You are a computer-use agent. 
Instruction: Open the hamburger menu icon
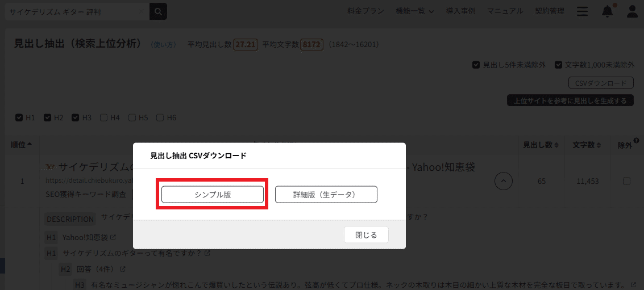tap(582, 11)
